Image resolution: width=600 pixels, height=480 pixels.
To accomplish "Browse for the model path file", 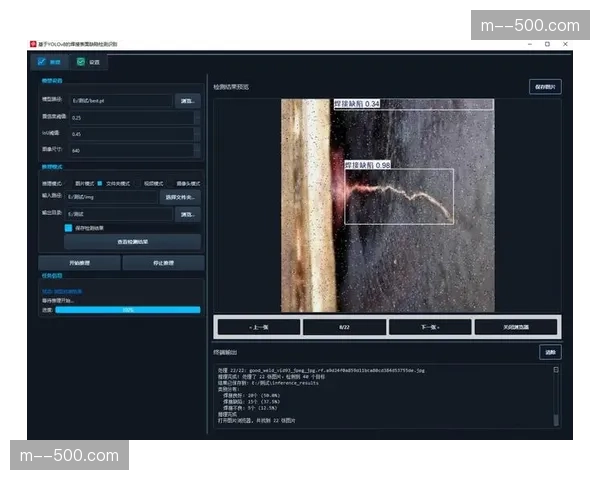I will pyautogui.click(x=188, y=101).
